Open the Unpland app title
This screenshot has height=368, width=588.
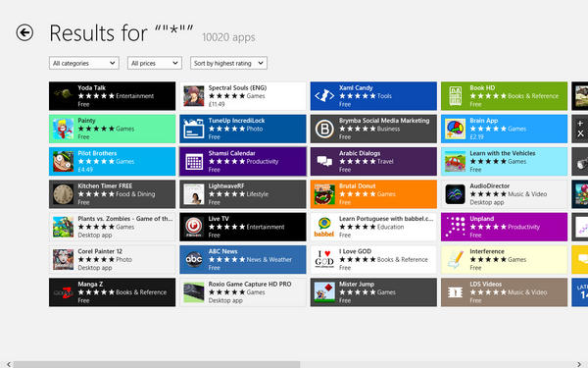(481, 219)
